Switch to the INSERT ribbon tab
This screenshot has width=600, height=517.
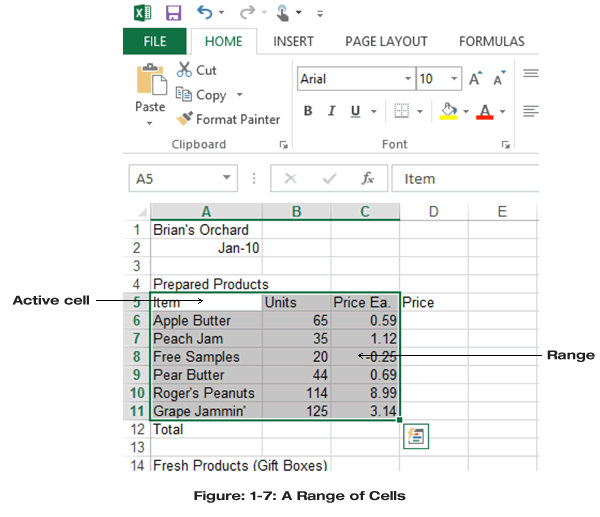click(293, 41)
